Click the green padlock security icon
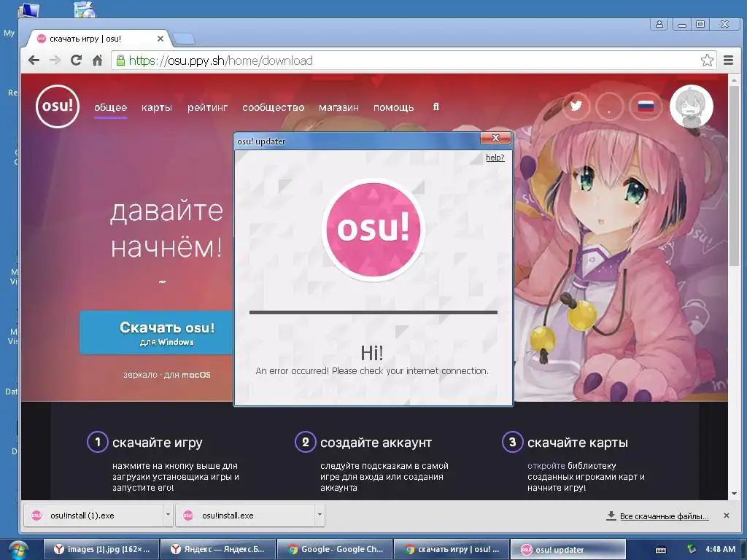 [120, 61]
